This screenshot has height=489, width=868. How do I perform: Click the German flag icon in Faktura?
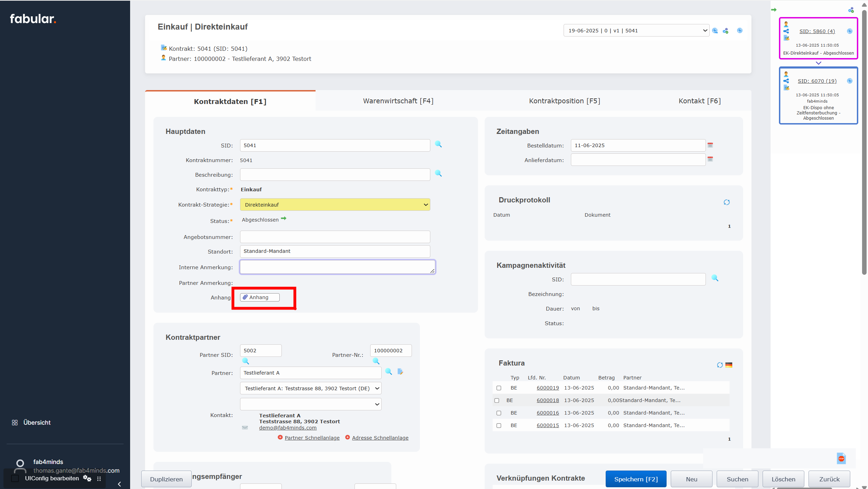point(729,365)
